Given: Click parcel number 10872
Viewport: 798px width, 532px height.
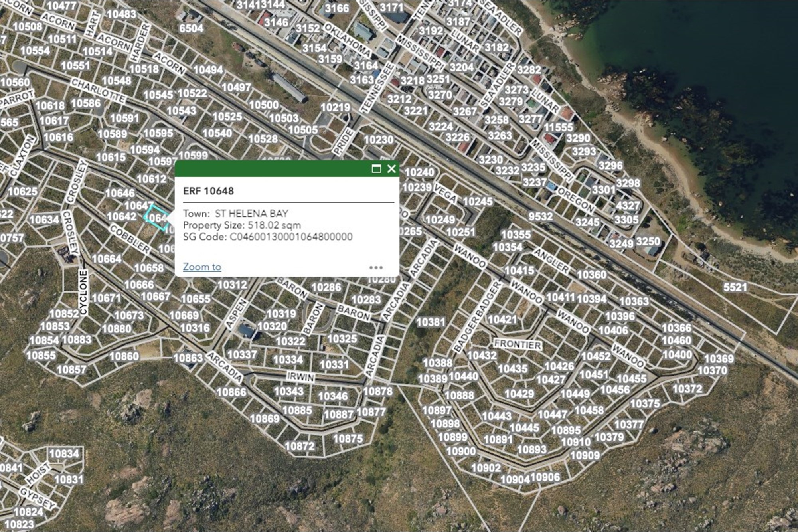Looking at the screenshot, I should 300,446.
